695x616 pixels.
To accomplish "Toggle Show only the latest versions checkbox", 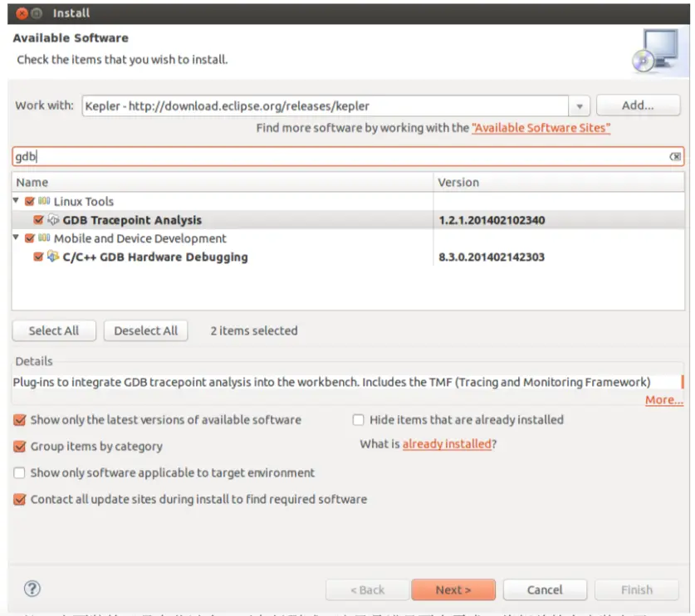I will point(19,420).
